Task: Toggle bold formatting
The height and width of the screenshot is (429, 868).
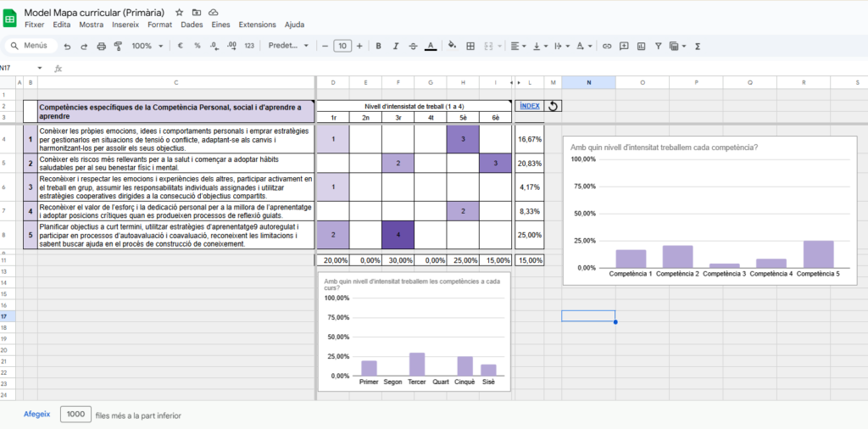Action: [378, 46]
